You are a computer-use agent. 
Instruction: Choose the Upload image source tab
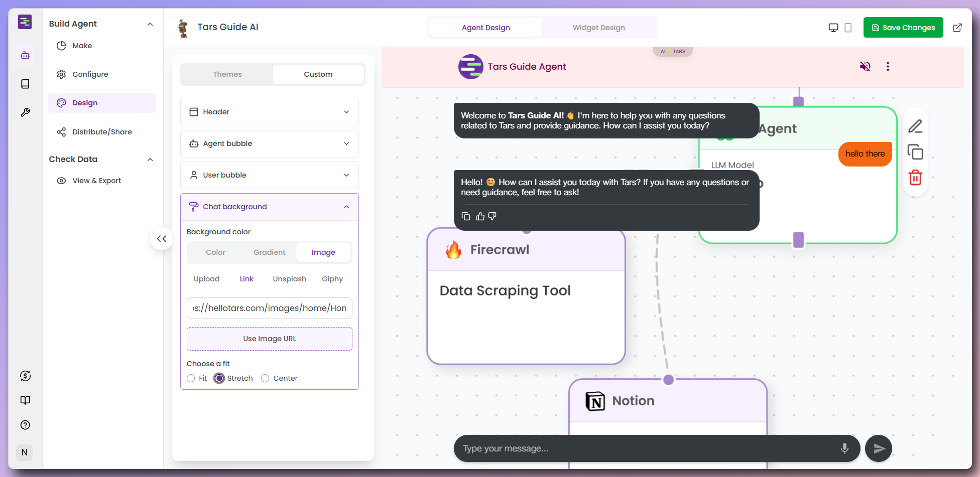point(207,279)
